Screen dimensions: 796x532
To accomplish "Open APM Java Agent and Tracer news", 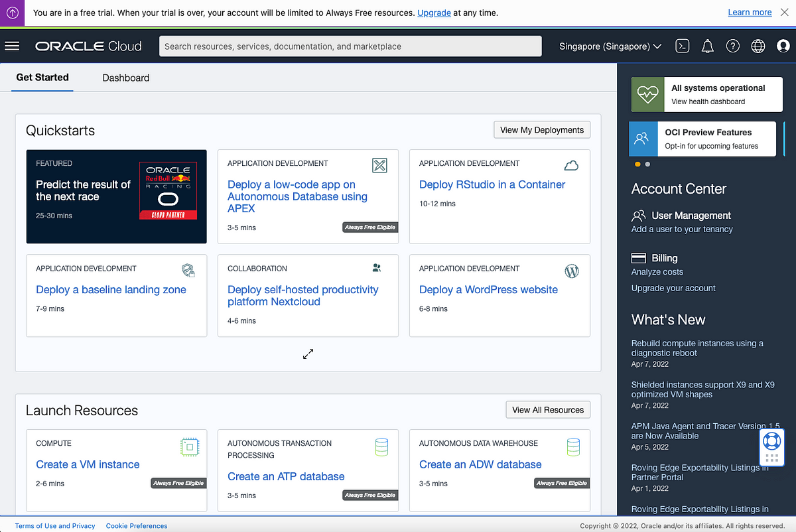I will pyautogui.click(x=705, y=431).
